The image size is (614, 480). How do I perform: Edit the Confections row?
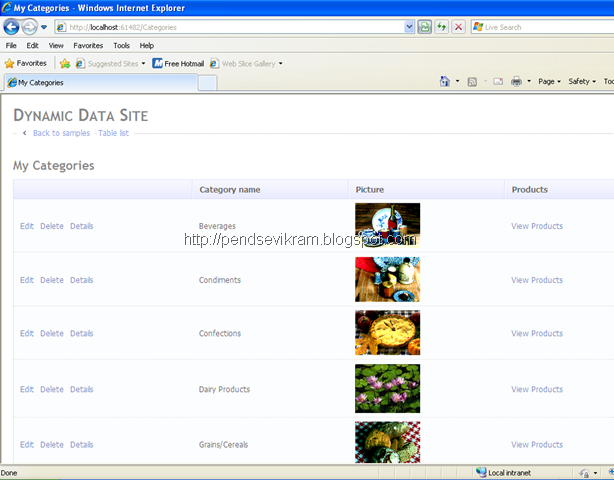click(27, 333)
